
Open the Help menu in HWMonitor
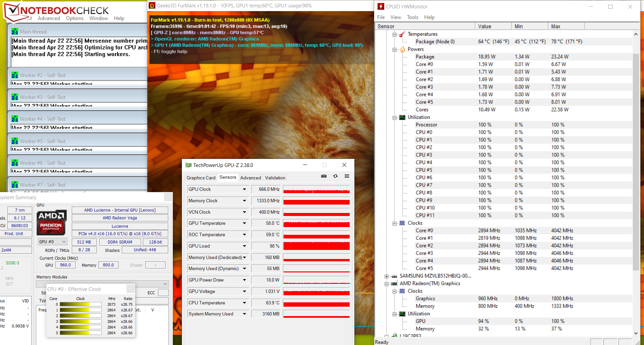(x=429, y=17)
